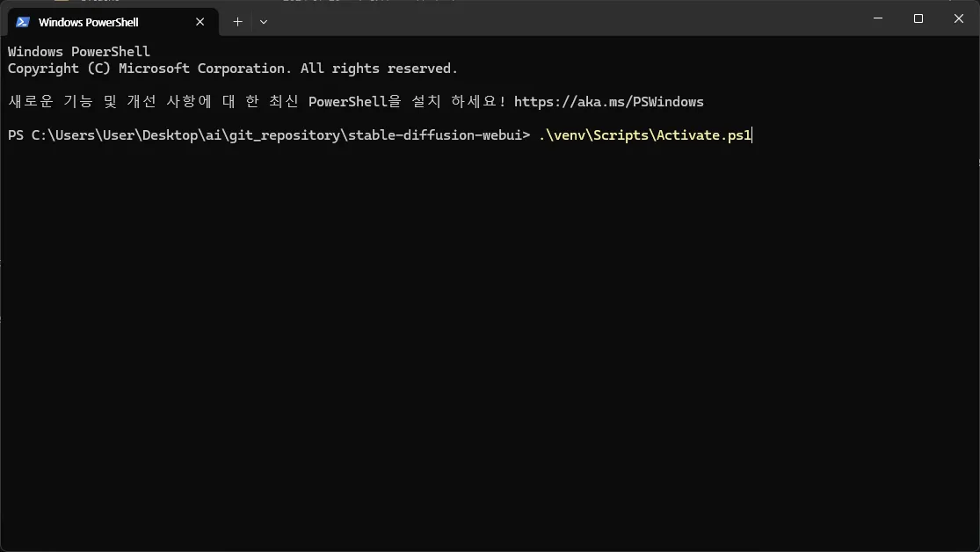Close the Windows PowerShell tab
This screenshot has height=552, width=980.
200,21
